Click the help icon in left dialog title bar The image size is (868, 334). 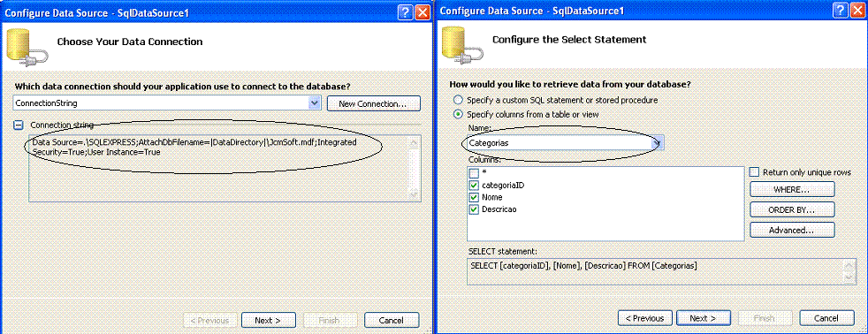tap(405, 12)
